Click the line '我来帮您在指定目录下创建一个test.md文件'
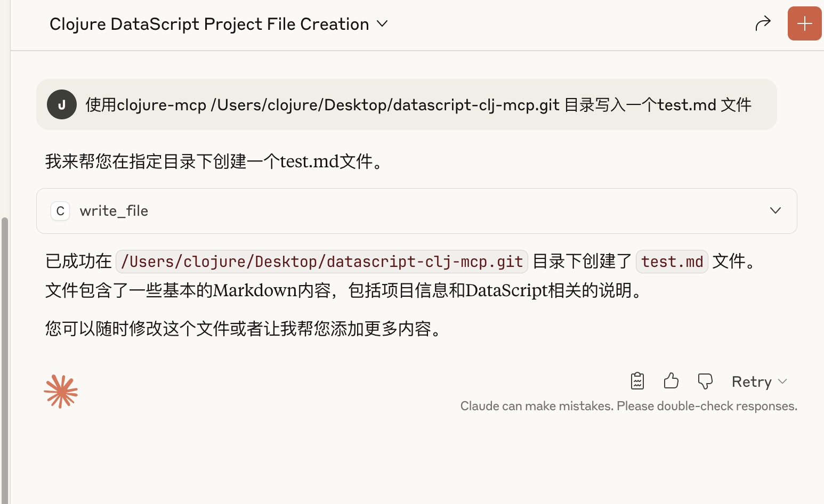Screen dimensions: 824x504 [215, 161]
